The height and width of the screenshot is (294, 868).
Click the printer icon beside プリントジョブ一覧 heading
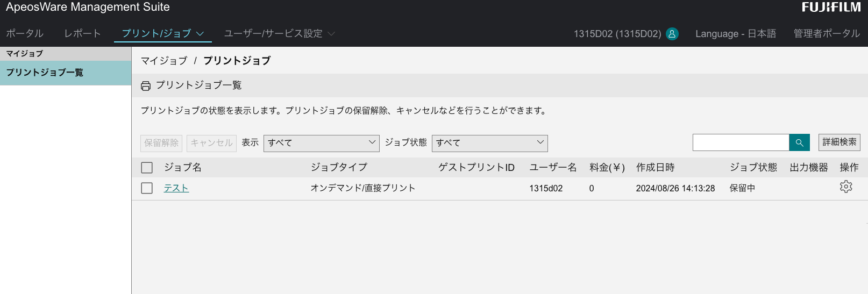pyautogui.click(x=146, y=86)
